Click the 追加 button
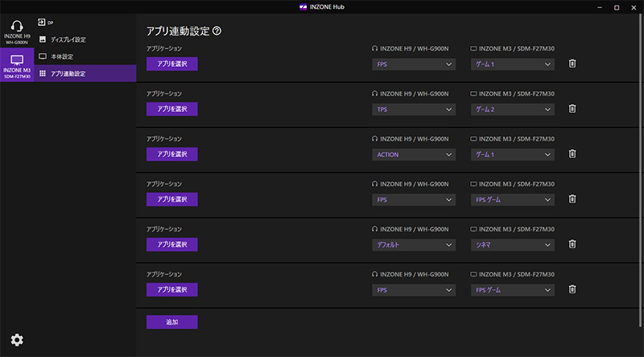The width and height of the screenshot is (644, 357). pos(171,322)
